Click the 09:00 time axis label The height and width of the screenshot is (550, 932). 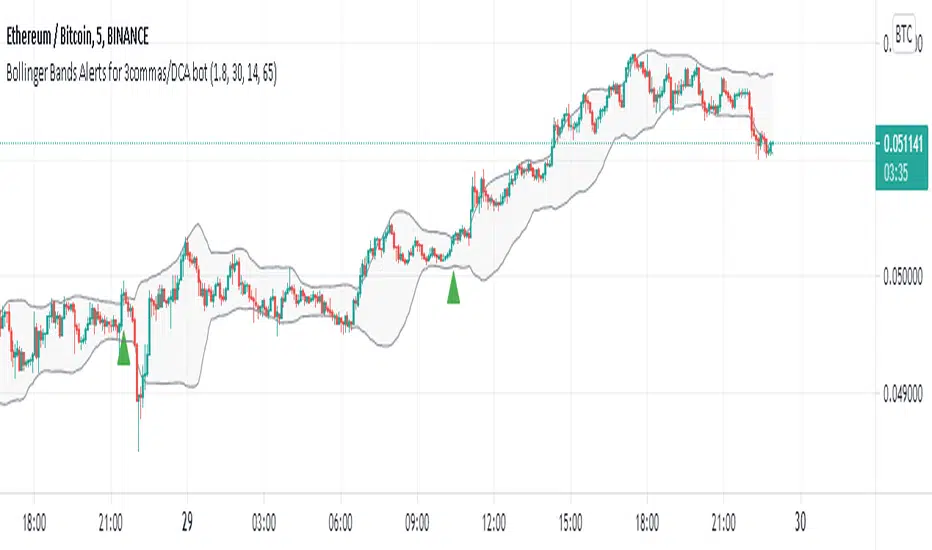[x=417, y=522]
